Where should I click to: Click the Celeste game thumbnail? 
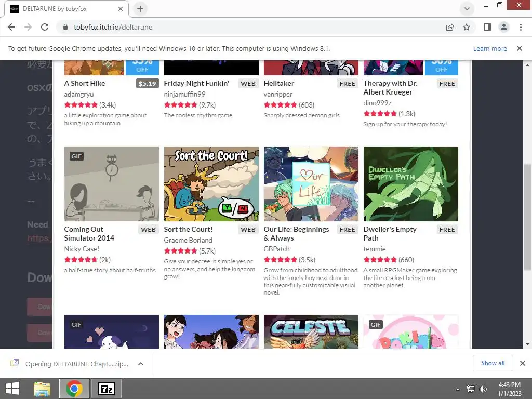click(311, 331)
